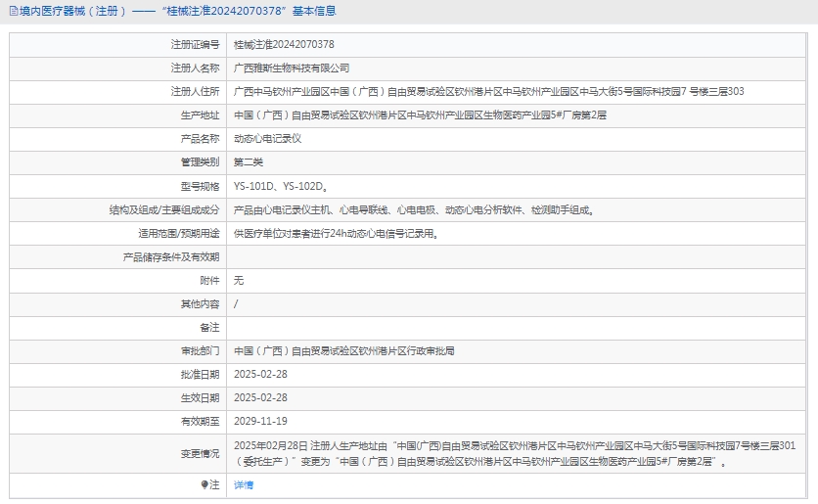
Task: Click product name 动态心电记录仪
Action: pyautogui.click(x=267, y=138)
